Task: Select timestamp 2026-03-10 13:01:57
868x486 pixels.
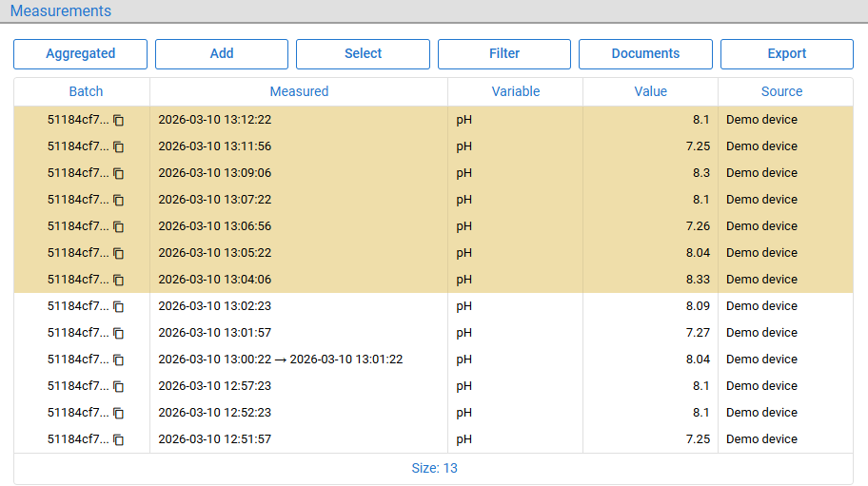Action: [215, 332]
